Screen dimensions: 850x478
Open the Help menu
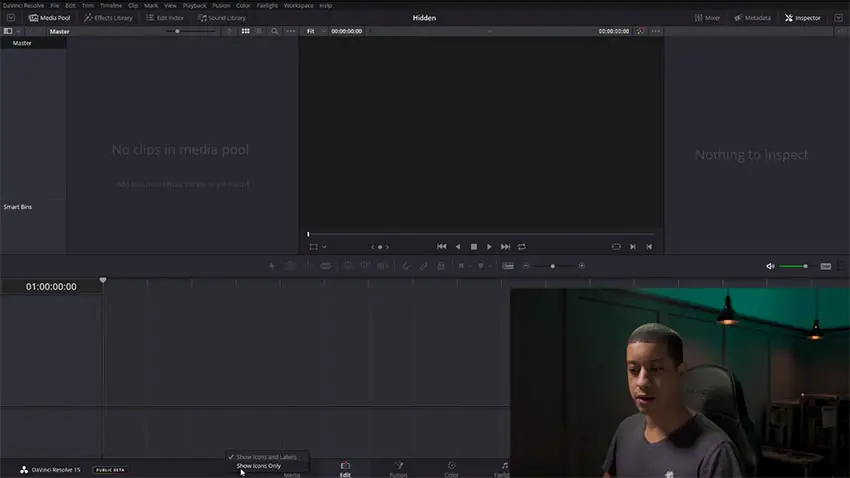tap(325, 5)
